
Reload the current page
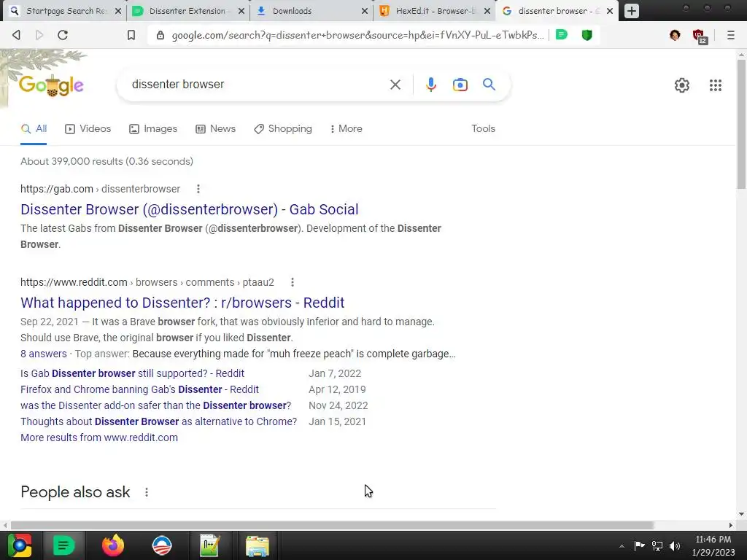(x=63, y=35)
